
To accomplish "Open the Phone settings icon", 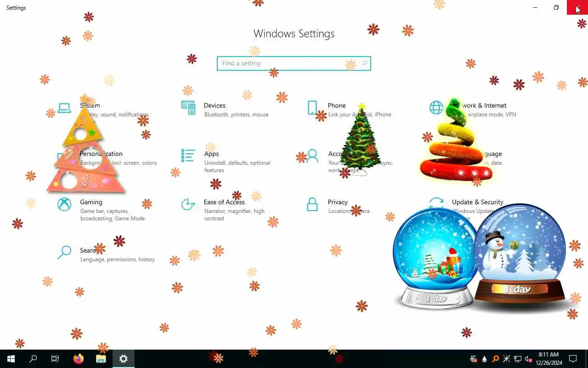I will click(312, 108).
